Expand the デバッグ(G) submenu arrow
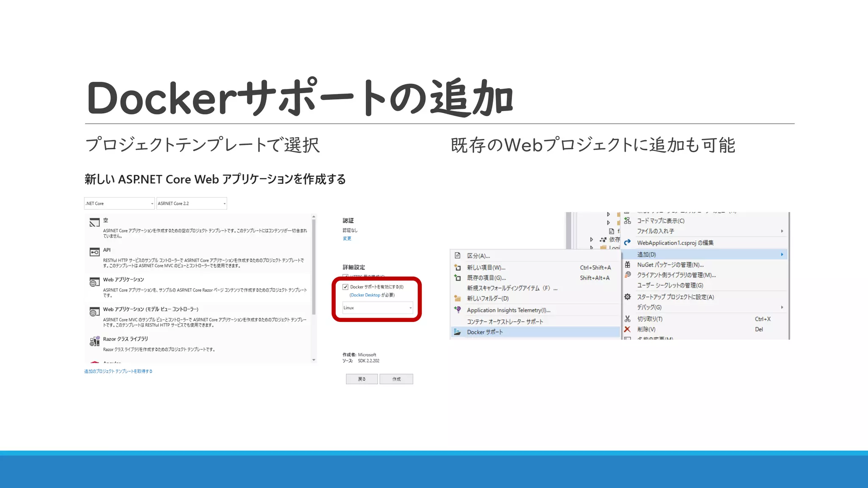 coord(782,307)
